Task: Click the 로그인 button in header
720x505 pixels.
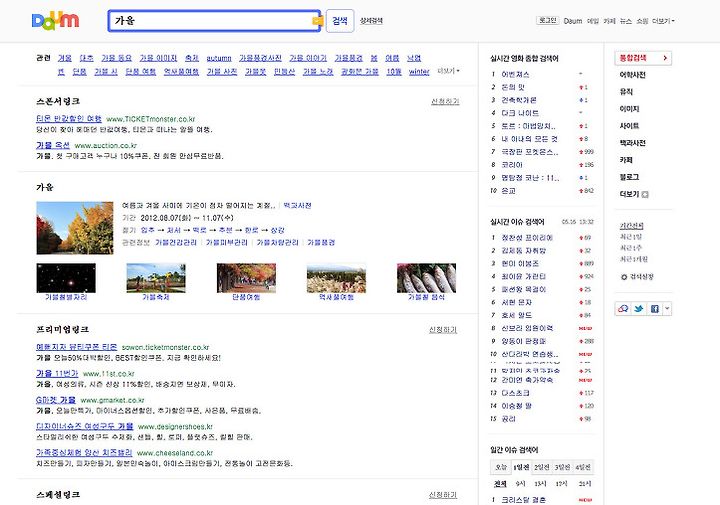Action: (x=547, y=21)
